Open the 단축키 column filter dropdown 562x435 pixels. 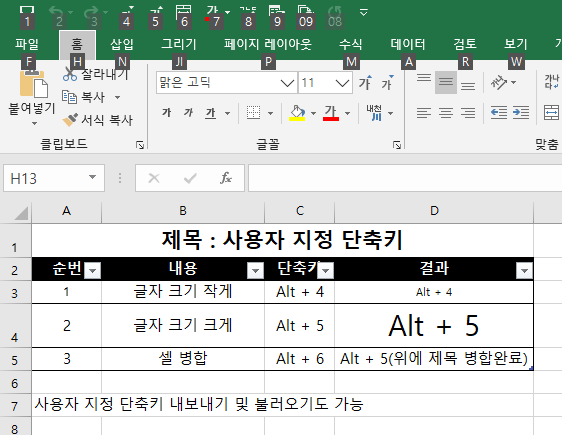click(326, 271)
